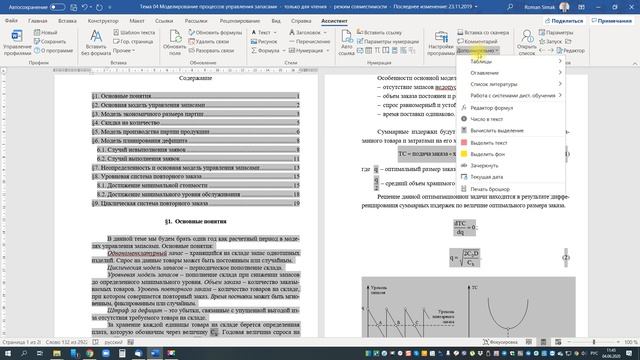Open the Редактор button
This screenshot has width=640, height=360.
pyautogui.click(x=571, y=51)
